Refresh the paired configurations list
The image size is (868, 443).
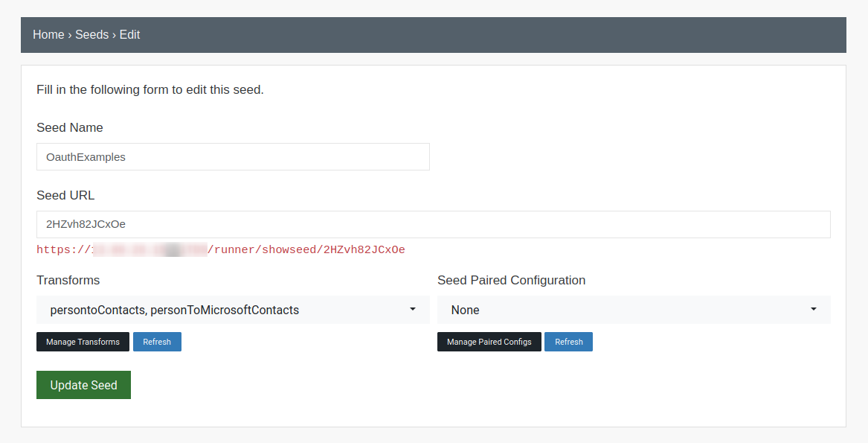pos(568,342)
